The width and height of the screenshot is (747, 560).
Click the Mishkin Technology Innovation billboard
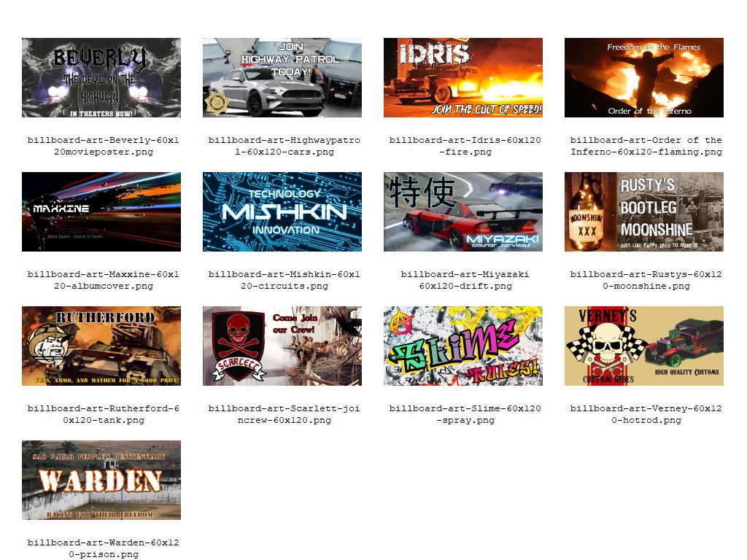click(x=282, y=211)
